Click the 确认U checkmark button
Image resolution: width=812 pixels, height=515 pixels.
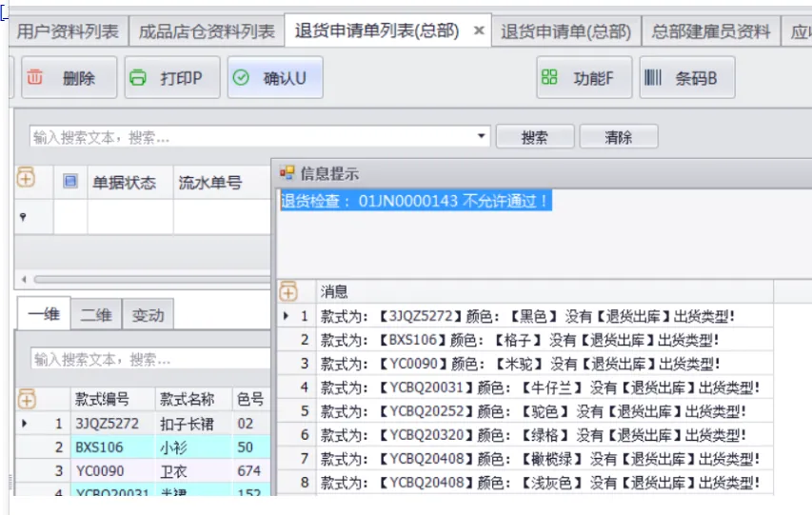(274, 78)
